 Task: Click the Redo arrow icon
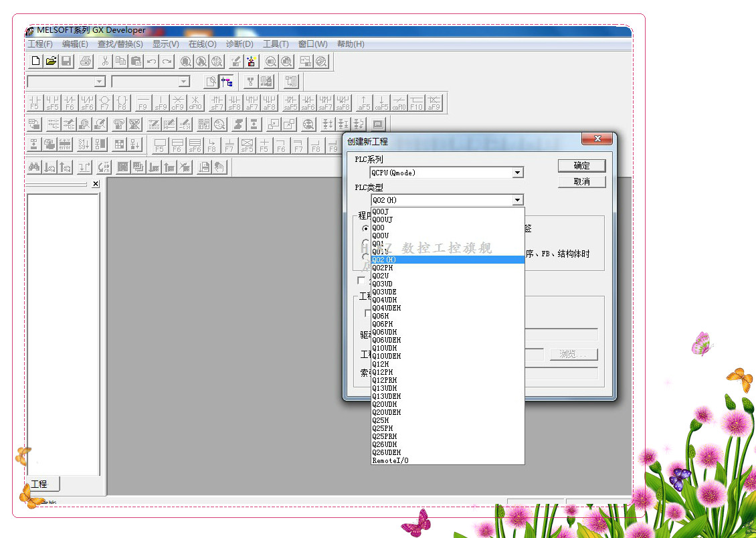click(167, 61)
